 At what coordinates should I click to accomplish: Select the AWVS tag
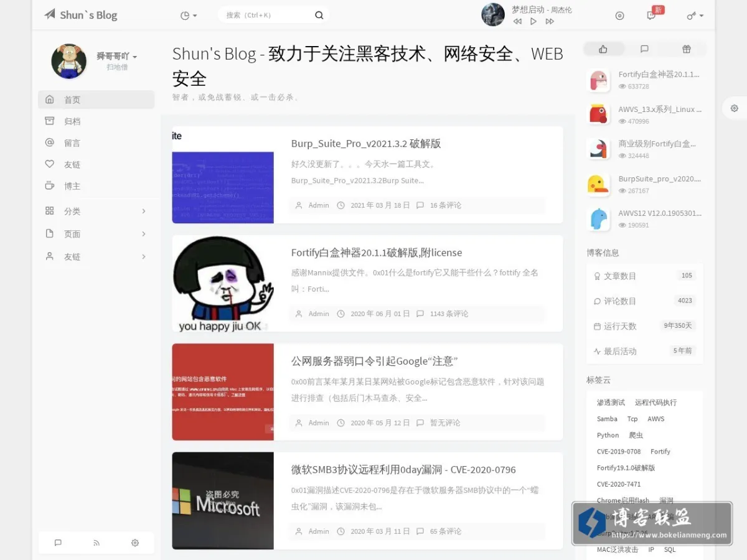coord(656,419)
